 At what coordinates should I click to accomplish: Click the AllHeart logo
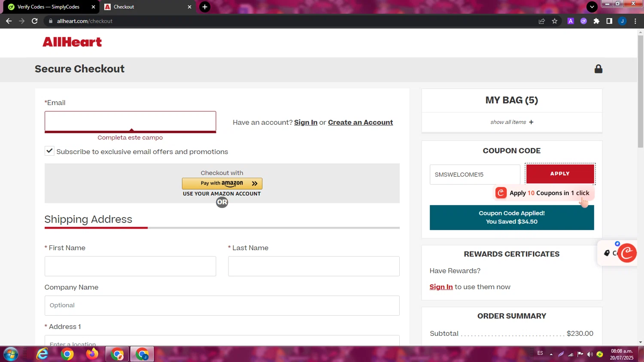(x=72, y=42)
